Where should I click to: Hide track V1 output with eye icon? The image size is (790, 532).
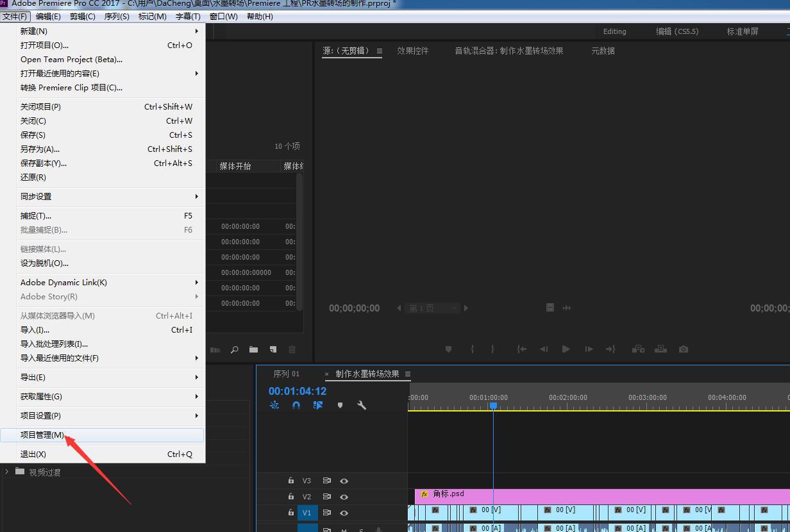tap(344, 513)
